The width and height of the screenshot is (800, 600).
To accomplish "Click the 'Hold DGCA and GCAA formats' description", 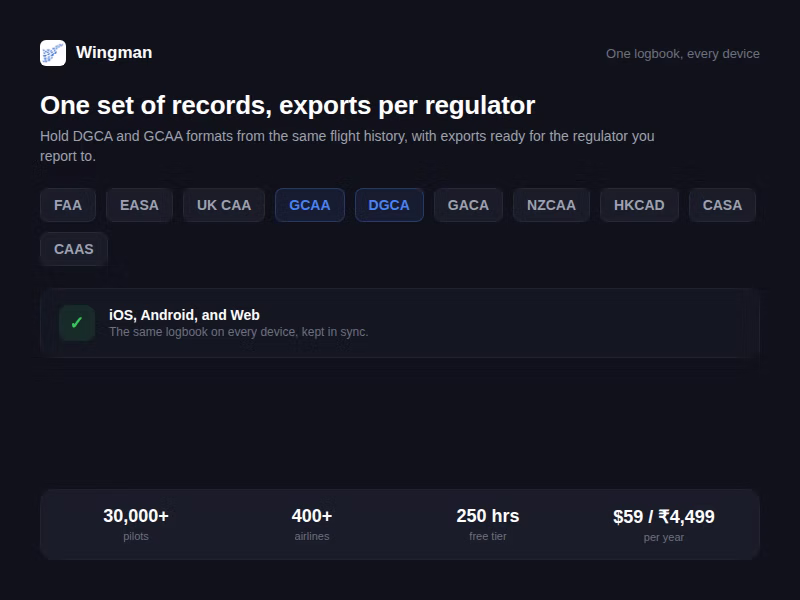I will coord(347,146).
